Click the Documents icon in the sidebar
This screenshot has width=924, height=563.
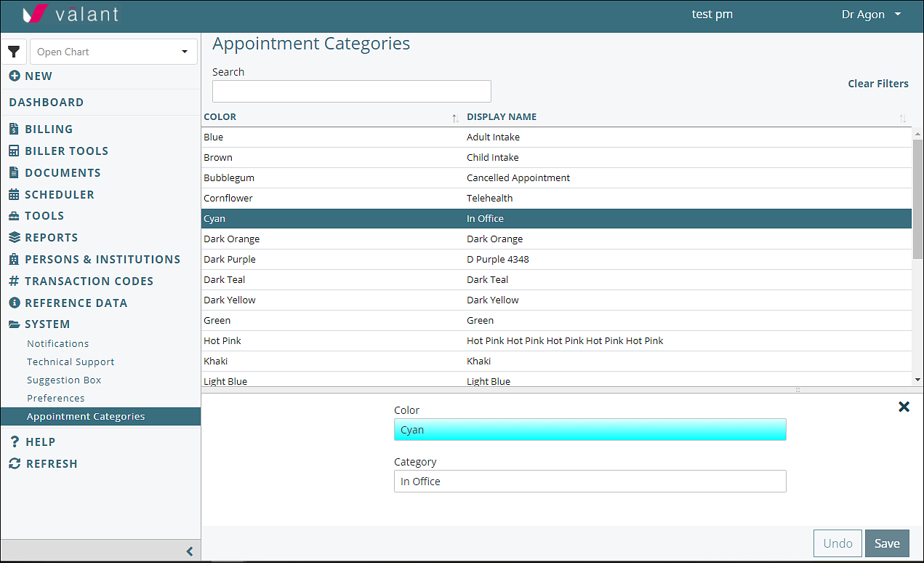click(14, 172)
